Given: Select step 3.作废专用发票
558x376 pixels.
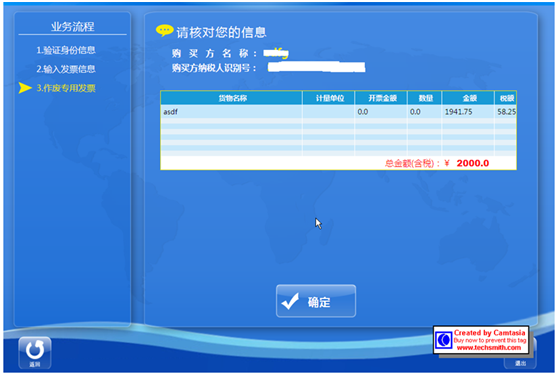Looking at the screenshot, I should pos(66,88).
